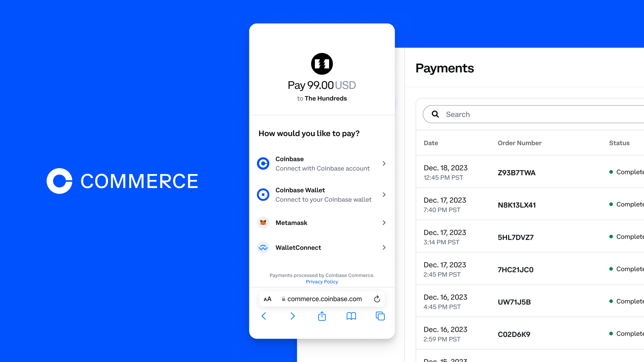The image size is (644, 362).
Task: Select the Coinbase radio button option
Action: [263, 164]
